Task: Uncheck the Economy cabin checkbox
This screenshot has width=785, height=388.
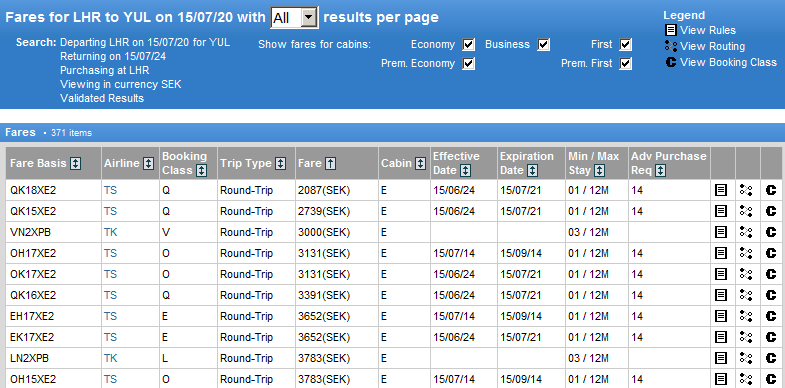Action: 469,45
